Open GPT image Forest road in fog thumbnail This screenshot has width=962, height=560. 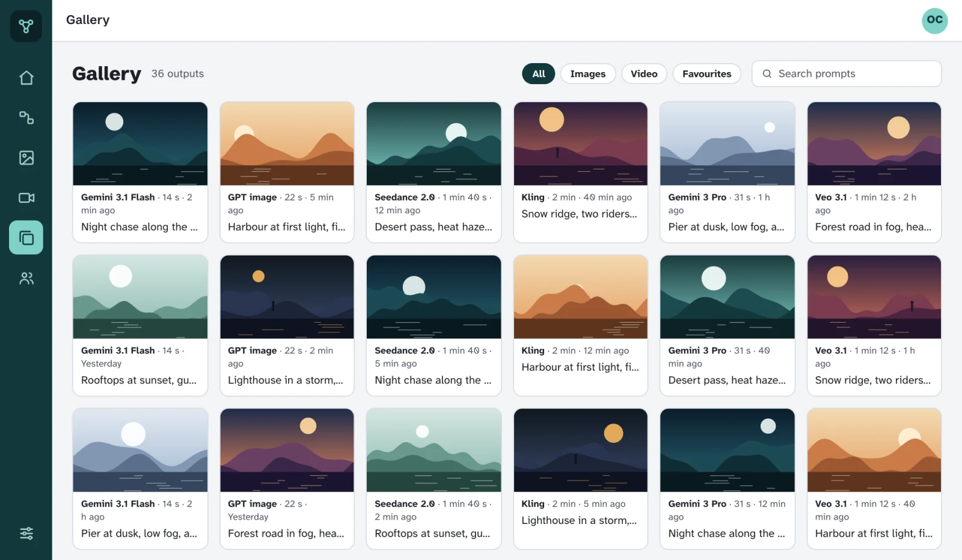coord(287,450)
